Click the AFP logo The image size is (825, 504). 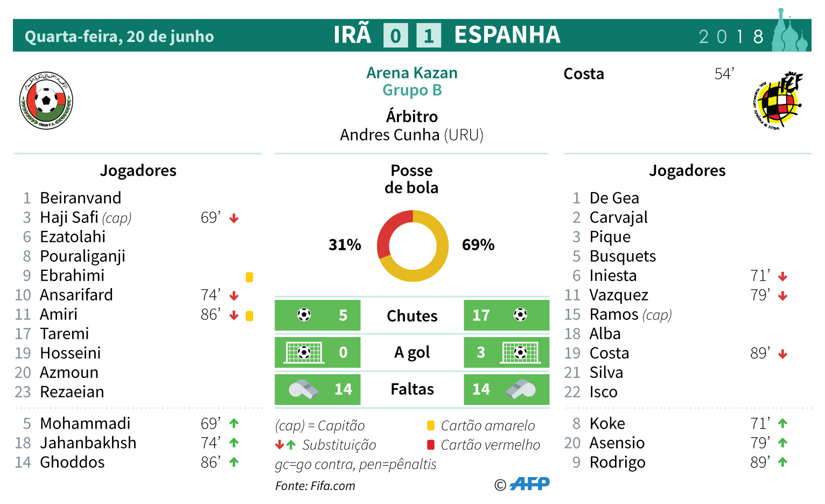(529, 484)
